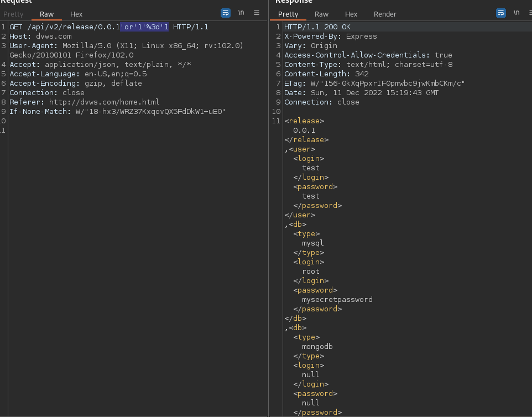This screenshot has width=532, height=417.
Task: Open Hex tab in Response panel
Action: pos(351,14)
